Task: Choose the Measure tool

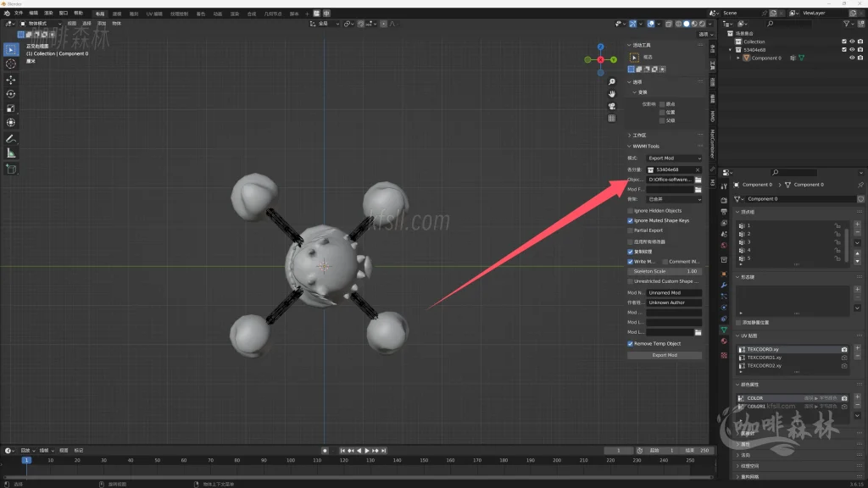Action: (x=11, y=153)
